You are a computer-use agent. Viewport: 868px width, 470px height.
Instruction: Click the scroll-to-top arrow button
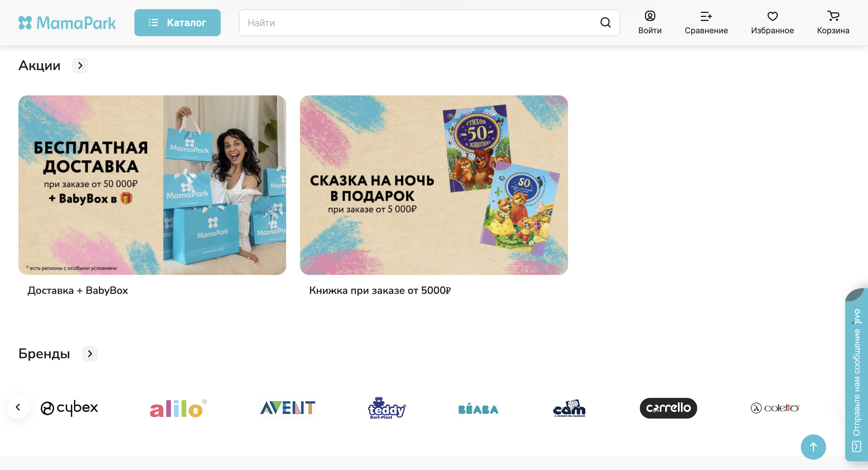813,447
